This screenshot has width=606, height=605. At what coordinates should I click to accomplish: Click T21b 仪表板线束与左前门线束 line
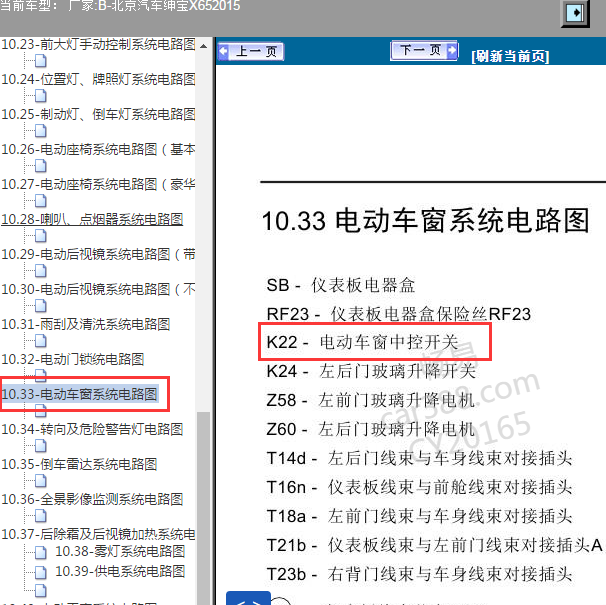pos(435,545)
